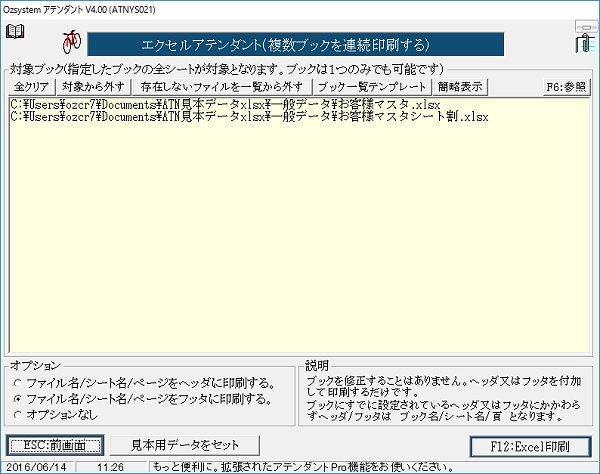The width and height of the screenshot is (600, 474).
Task: Click the status bar Pro機能 message
Action: click(x=303, y=467)
